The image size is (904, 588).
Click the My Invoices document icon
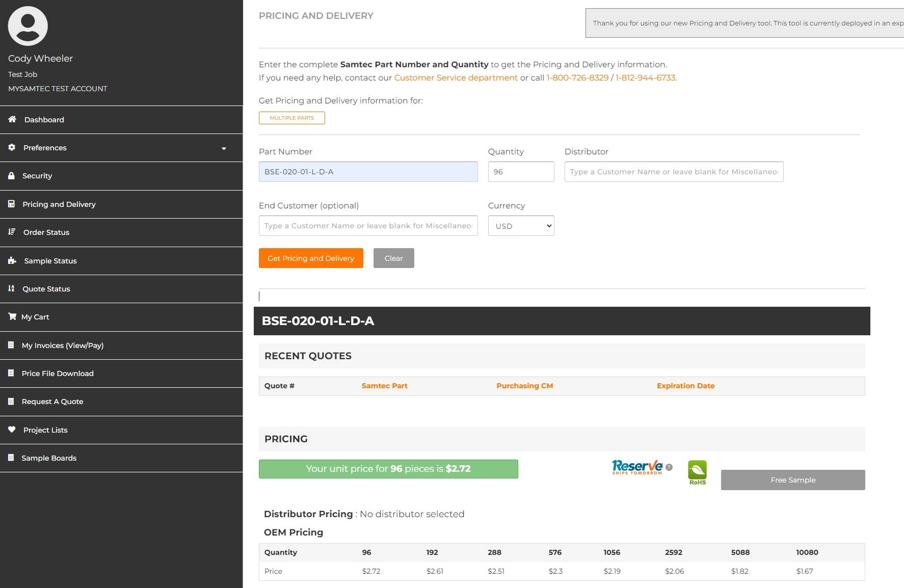11,345
